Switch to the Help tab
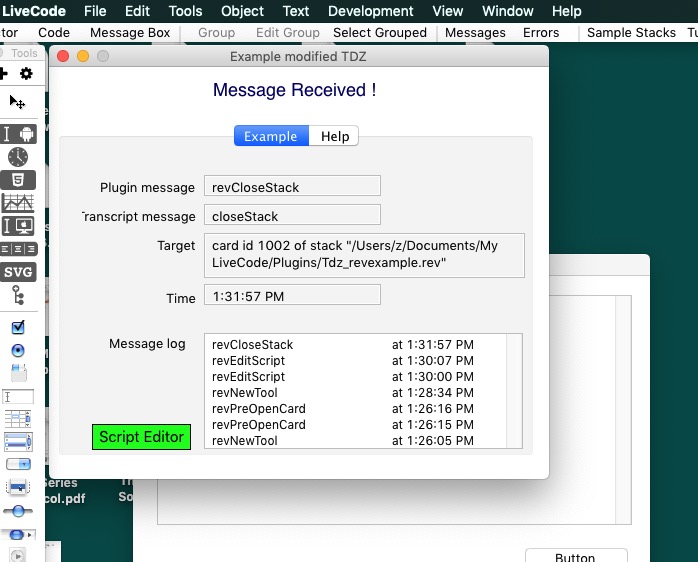The image size is (698, 562). [x=335, y=136]
